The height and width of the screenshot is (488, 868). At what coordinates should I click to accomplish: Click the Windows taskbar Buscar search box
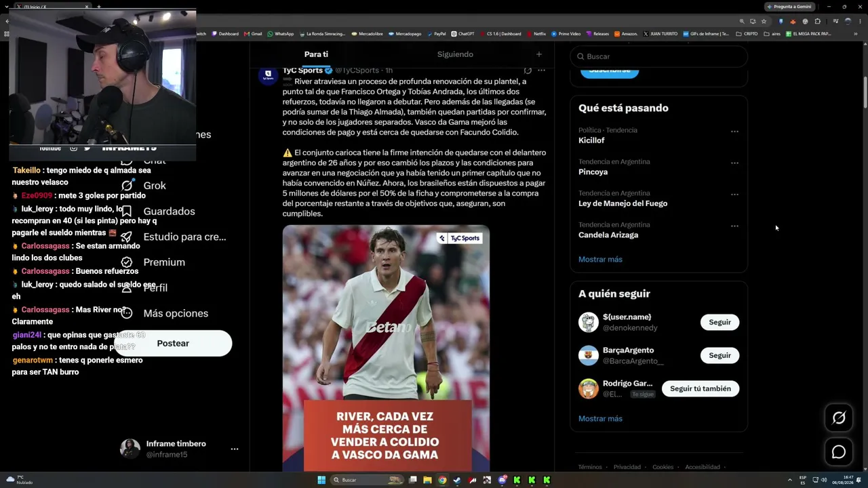(x=367, y=480)
